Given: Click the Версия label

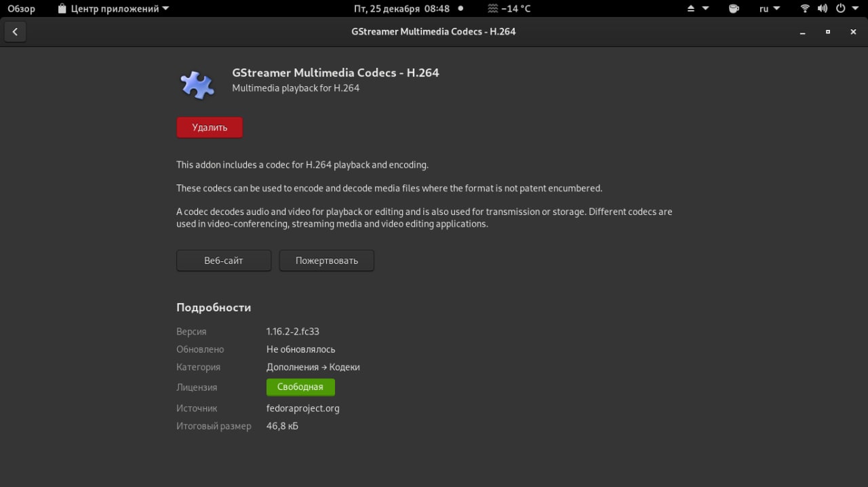Looking at the screenshot, I should pyautogui.click(x=191, y=332).
